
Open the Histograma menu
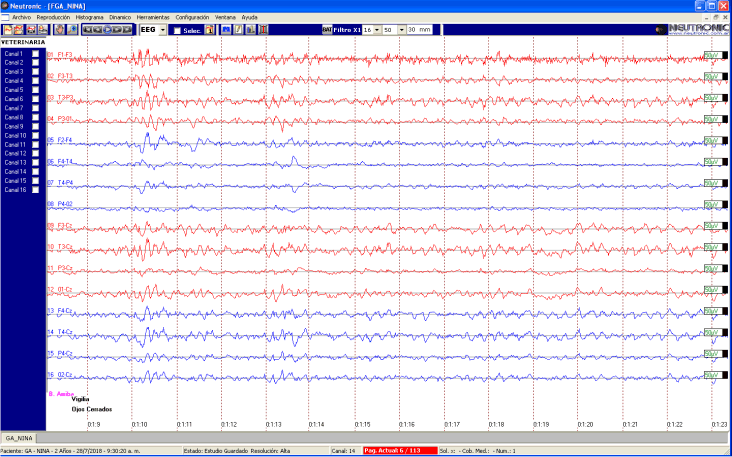coord(90,18)
